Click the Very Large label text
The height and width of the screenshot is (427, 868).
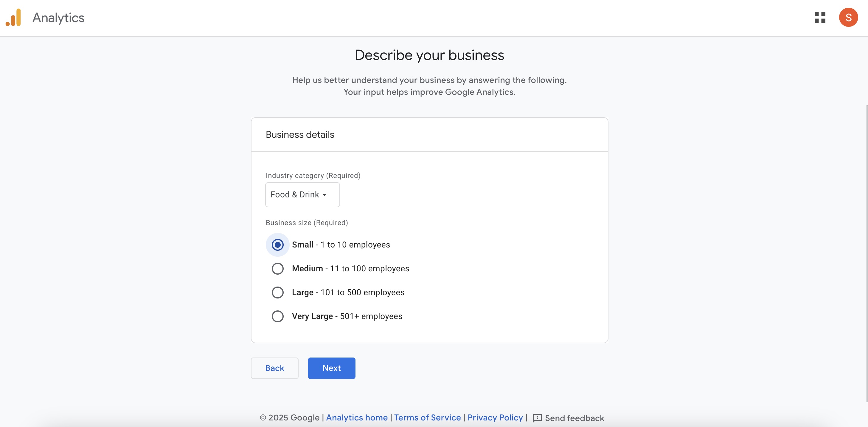click(x=312, y=316)
